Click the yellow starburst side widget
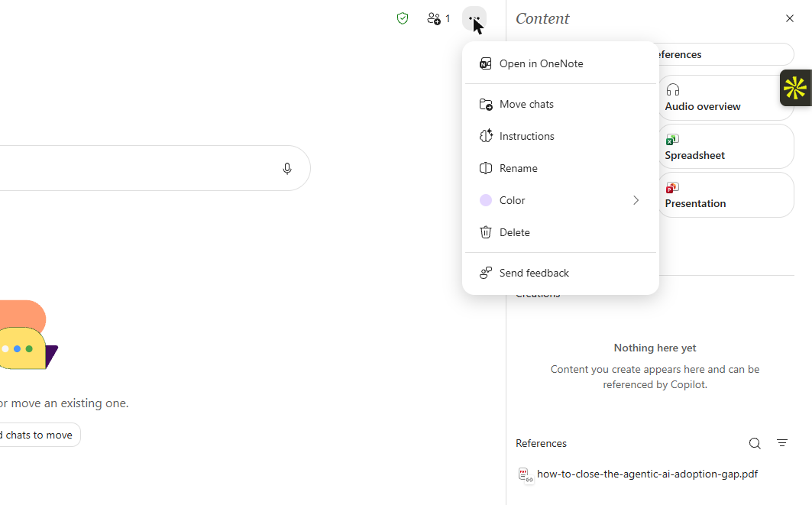 click(x=795, y=88)
